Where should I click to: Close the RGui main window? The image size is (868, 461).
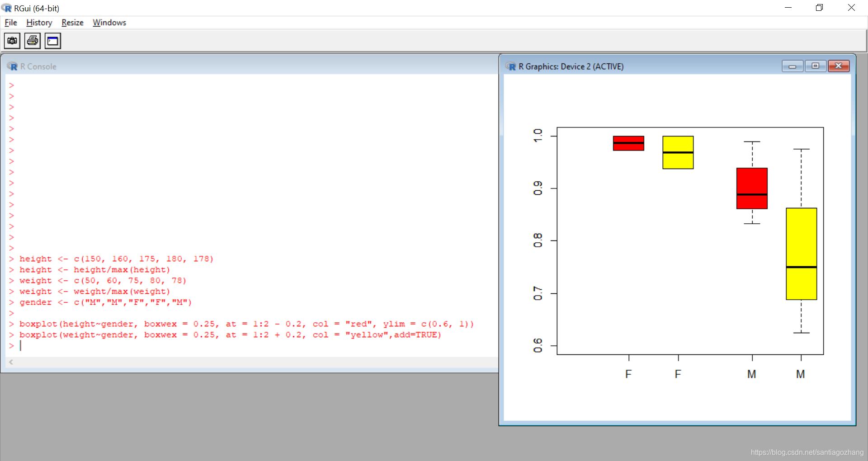click(x=851, y=8)
